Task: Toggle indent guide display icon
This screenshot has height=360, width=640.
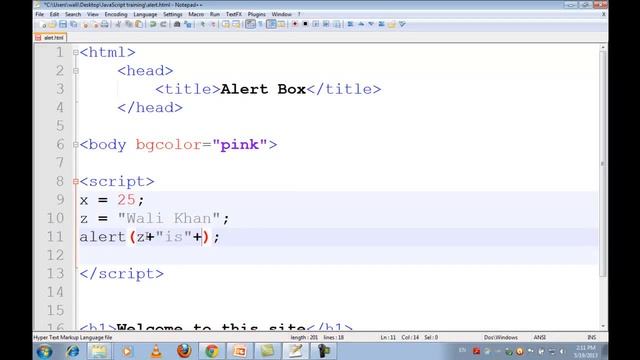Action: pyautogui.click(x=271, y=24)
